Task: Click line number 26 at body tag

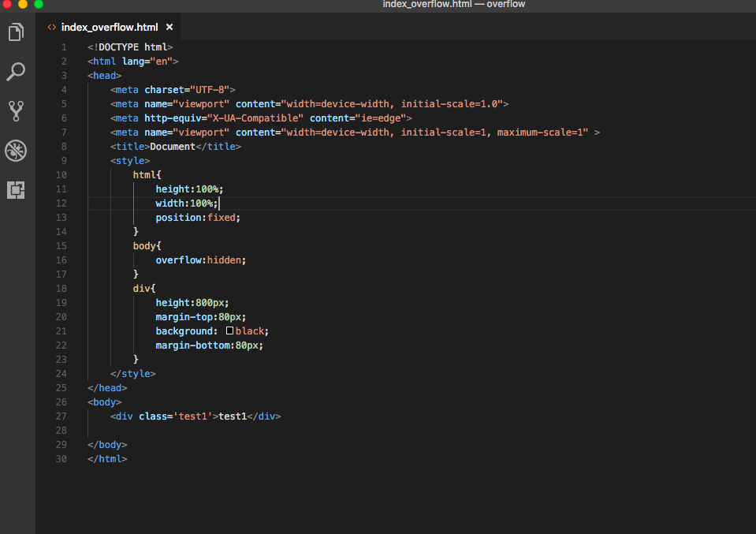Action: click(x=61, y=401)
